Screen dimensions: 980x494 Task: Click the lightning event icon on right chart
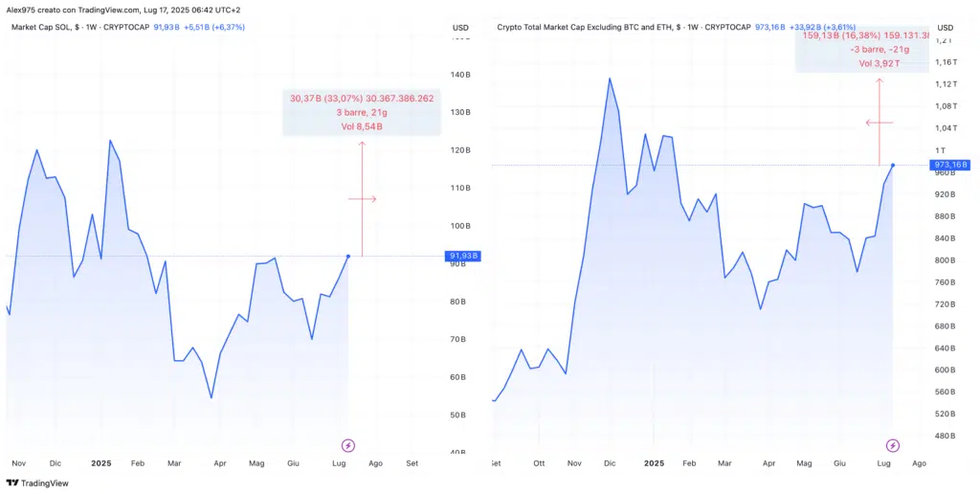tap(892, 445)
